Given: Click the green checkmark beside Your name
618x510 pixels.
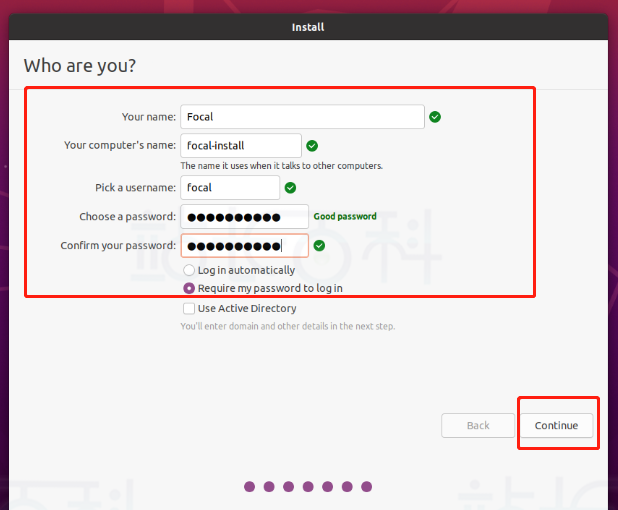Looking at the screenshot, I should click(x=435, y=117).
